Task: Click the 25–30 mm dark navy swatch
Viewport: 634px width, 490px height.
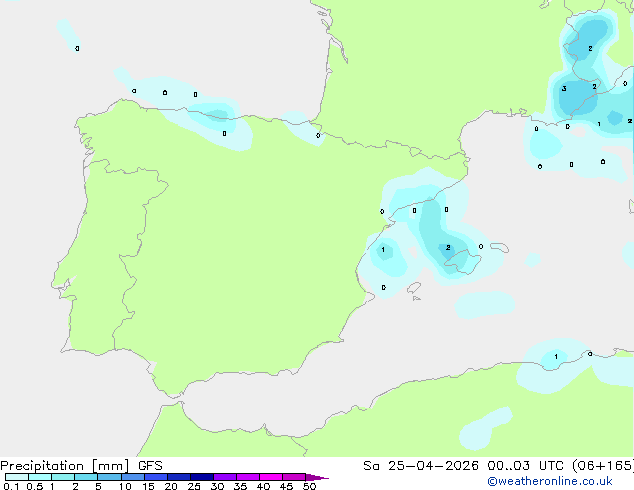Action: [202, 477]
